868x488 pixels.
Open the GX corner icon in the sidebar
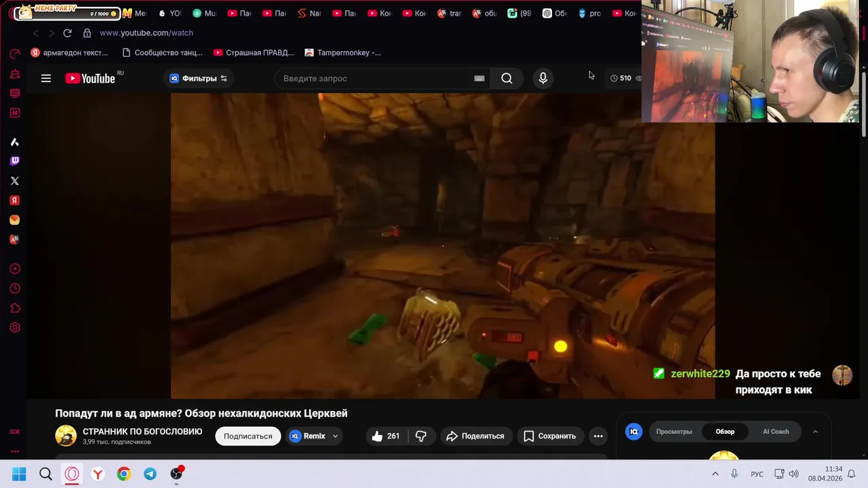(15, 432)
